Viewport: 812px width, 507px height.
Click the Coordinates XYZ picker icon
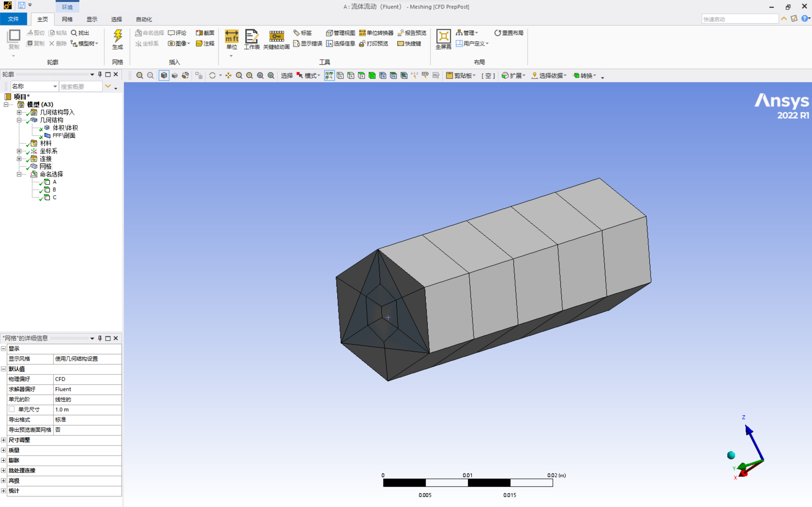pos(415,75)
